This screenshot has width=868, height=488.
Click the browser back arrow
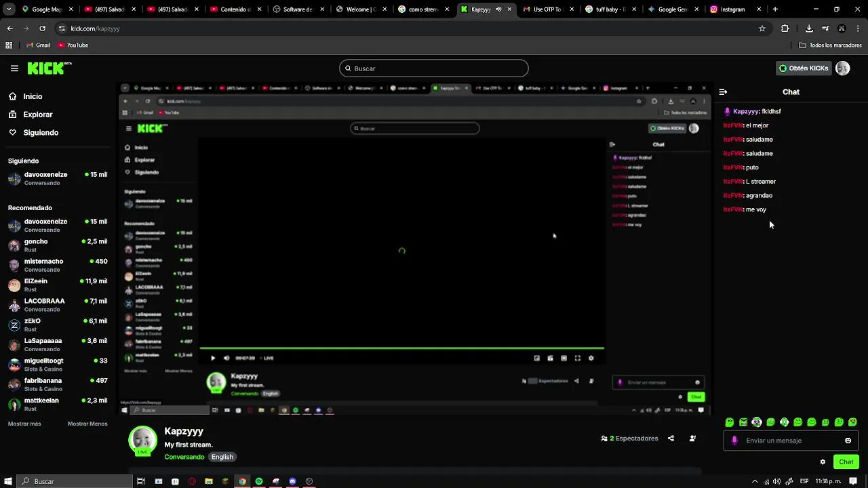9,28
